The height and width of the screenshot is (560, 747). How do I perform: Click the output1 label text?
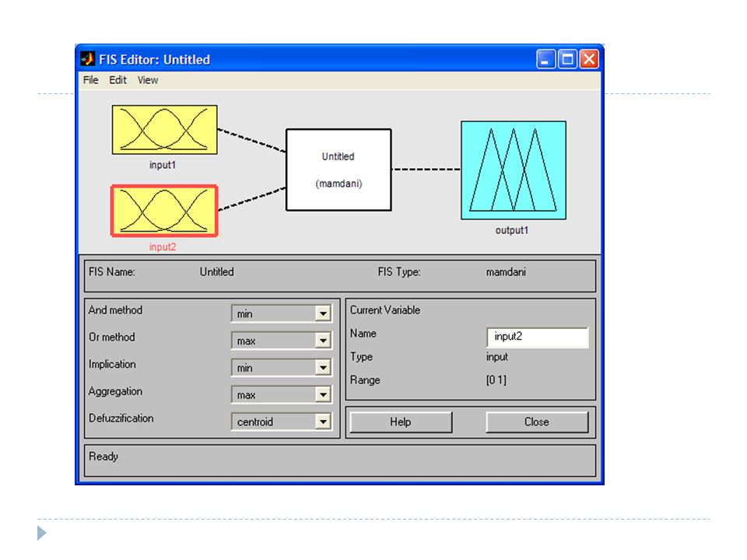pyautogui.click(x=512, y=230)
